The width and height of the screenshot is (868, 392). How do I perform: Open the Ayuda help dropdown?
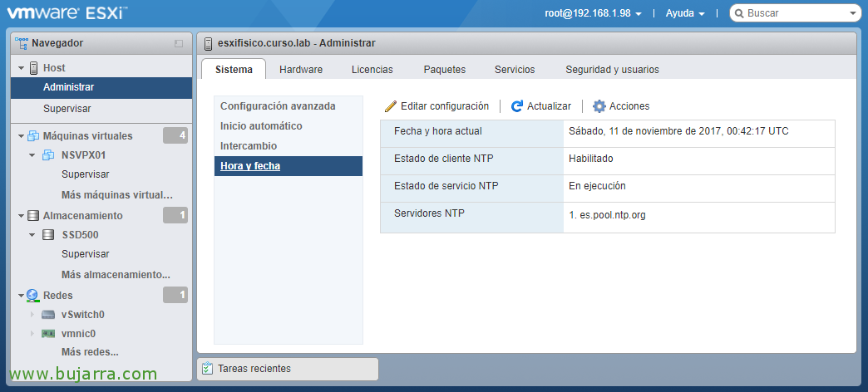pos(685,14)
